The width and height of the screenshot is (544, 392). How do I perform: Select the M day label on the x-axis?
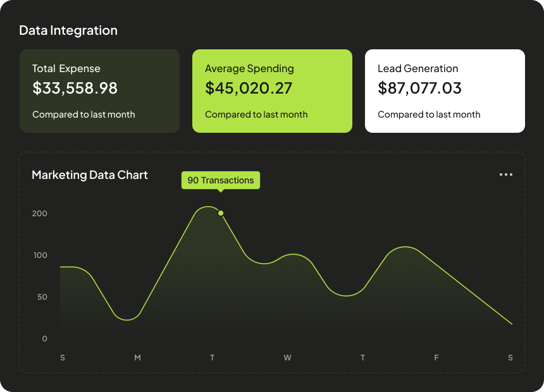point(137,358)
